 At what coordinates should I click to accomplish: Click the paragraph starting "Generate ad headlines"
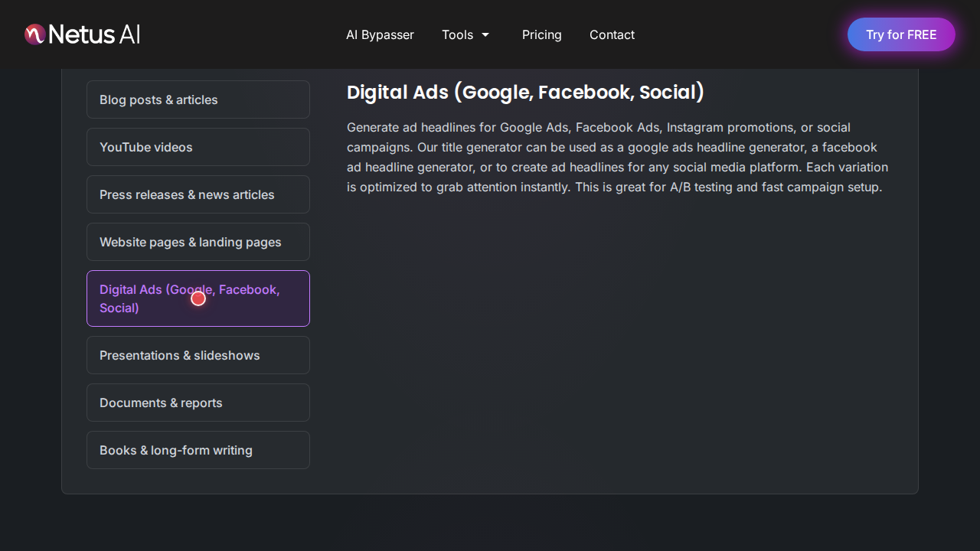click(619, 157)
